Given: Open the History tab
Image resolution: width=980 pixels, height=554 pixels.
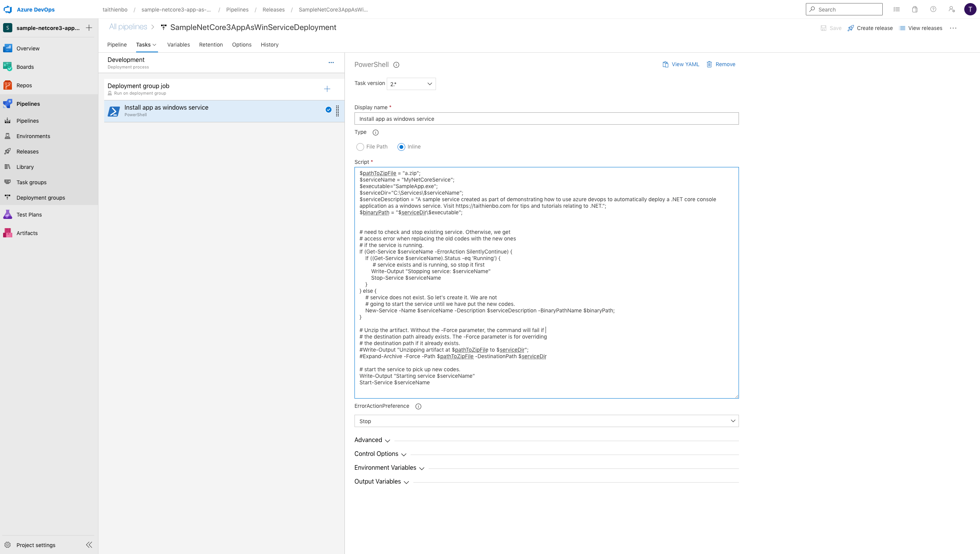Looking at the screenshot, I should 270,45.
